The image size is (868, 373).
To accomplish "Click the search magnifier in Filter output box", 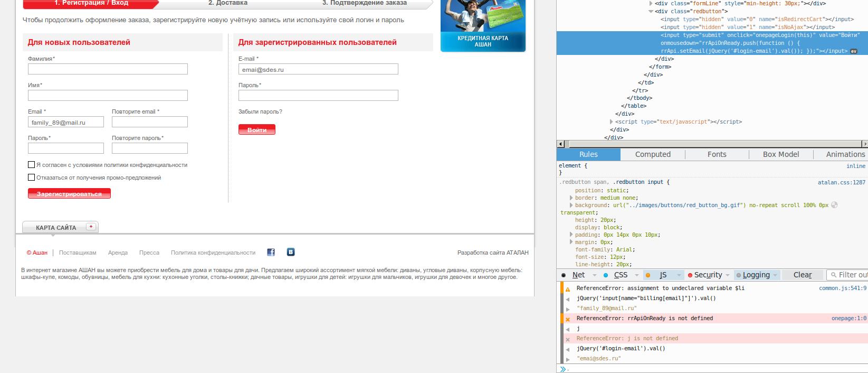I will click(x=834, y=275).
